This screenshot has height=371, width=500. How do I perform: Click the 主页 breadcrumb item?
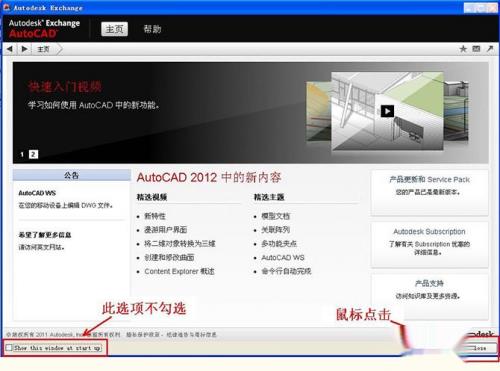pos(43,49)
